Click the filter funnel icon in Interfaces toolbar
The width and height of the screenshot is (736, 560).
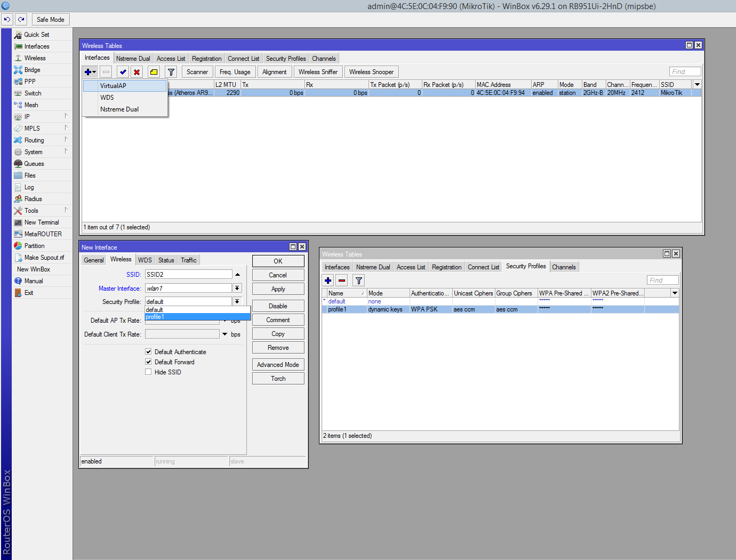click(x=171, y=72)
